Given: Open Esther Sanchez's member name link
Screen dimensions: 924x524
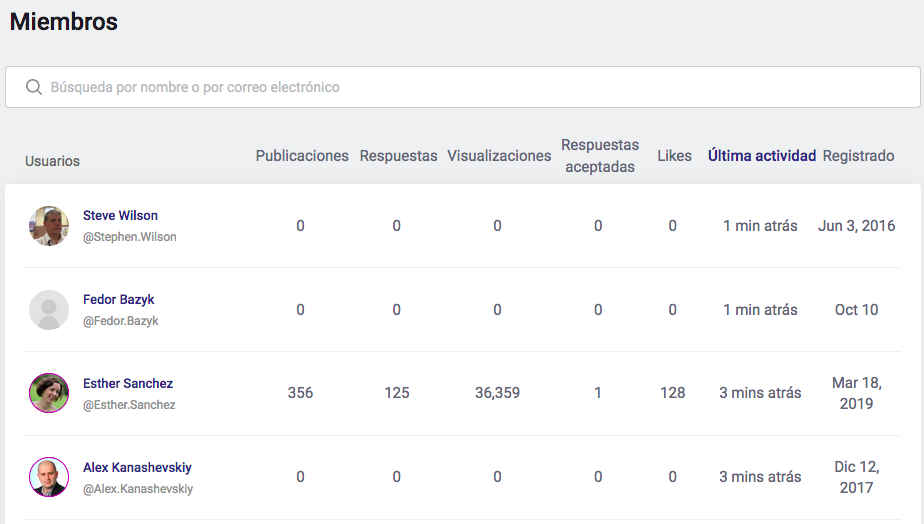Looking at the screenshot, I should tap(128, 384).
